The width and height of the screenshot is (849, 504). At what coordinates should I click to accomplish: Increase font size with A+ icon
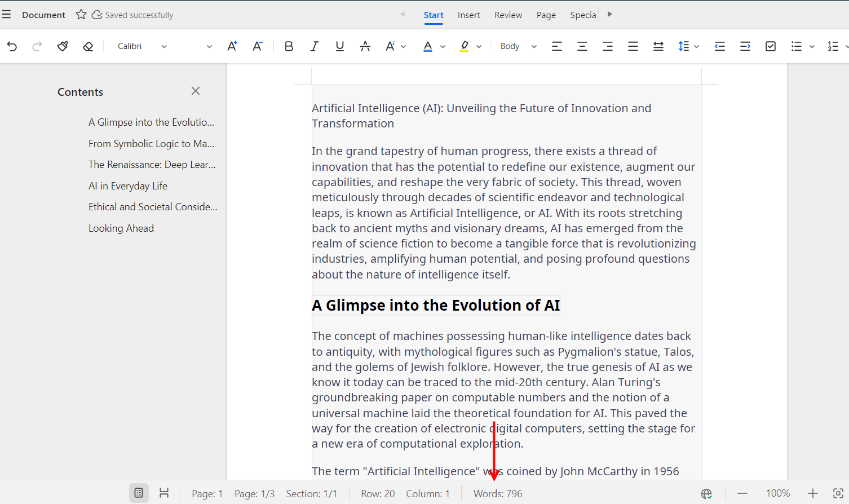(x=232, y=46)
